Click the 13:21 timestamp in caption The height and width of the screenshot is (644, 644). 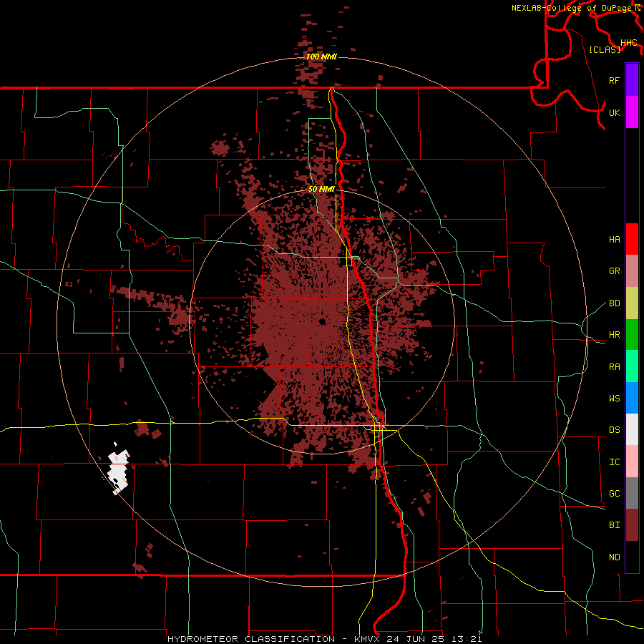coord(467,639)
